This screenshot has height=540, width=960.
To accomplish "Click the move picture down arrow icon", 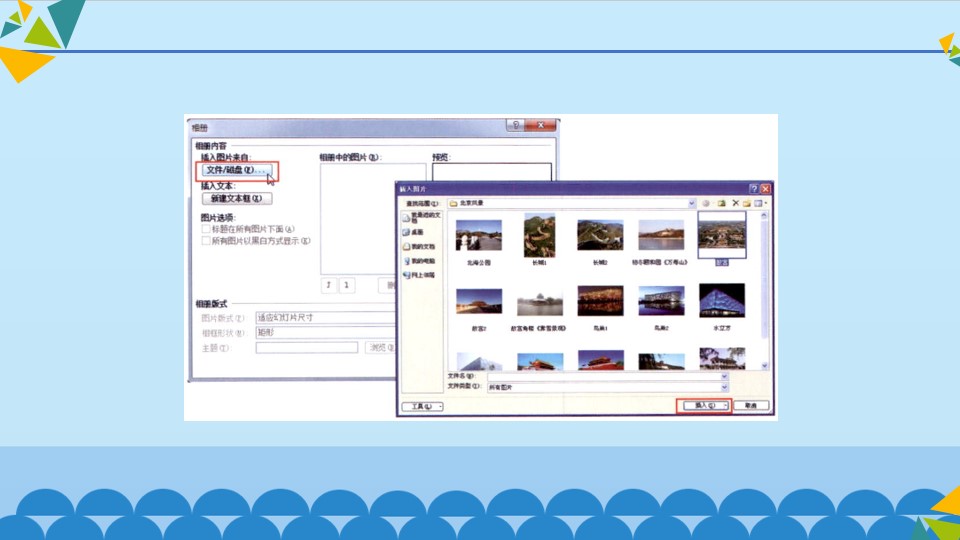I will click(x=347, y=285).
